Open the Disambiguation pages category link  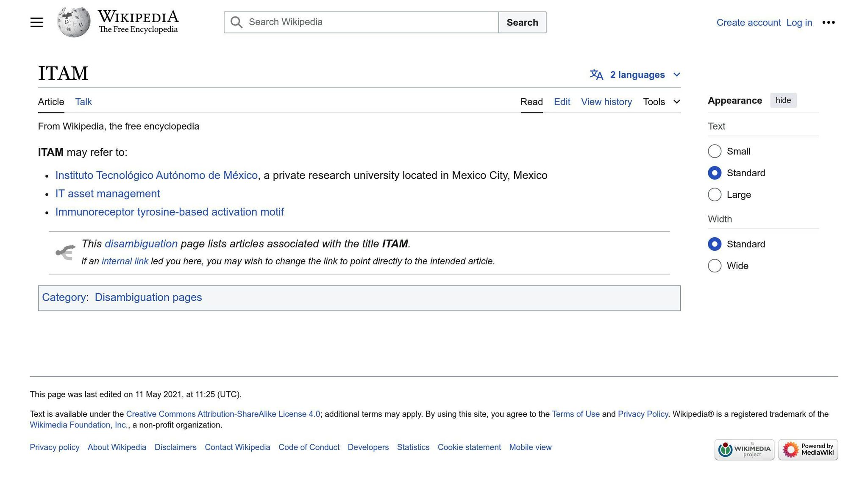click(148, 297)
